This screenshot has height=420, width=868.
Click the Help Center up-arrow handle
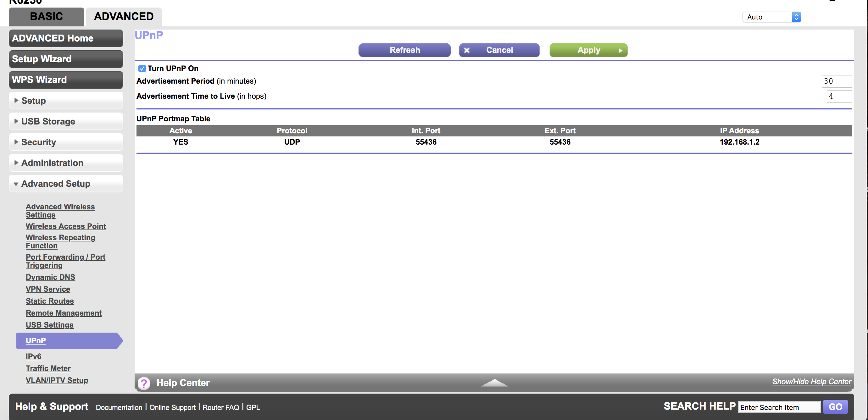pyautogui.click(x=494, y=383)
